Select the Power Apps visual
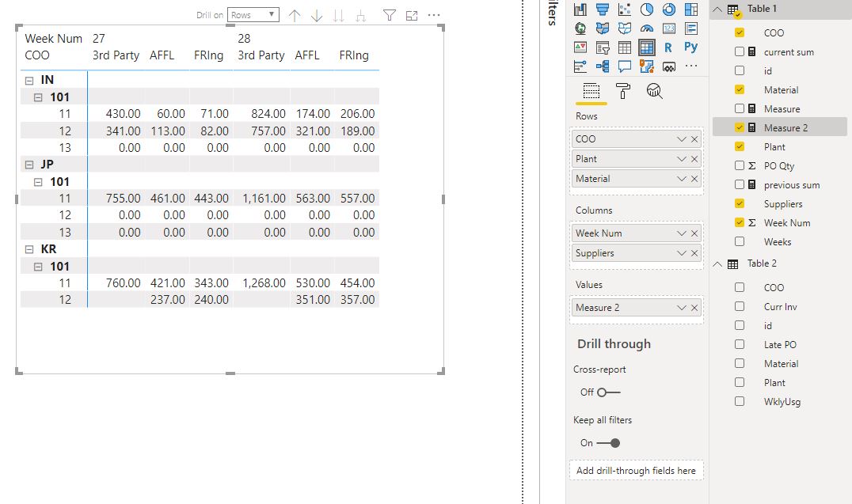This screenshot has width=852, height=504. click(669, 66)
